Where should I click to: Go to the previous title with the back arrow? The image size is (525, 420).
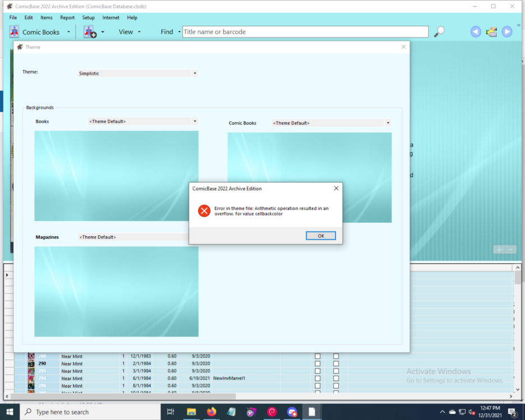(476, 32)
